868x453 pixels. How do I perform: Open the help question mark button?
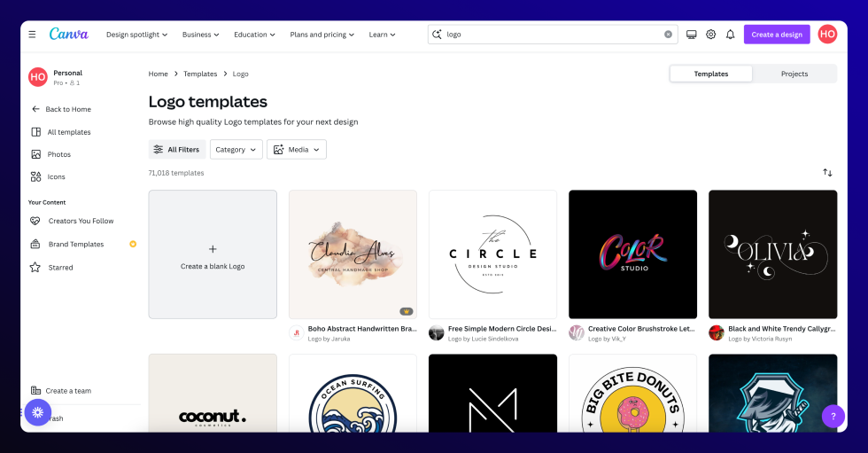(833, 417)
